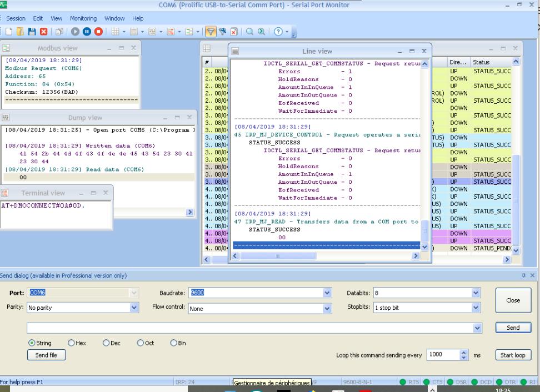
Task: Click the Dump view panel title icon
Action: [x=6, y=118]
